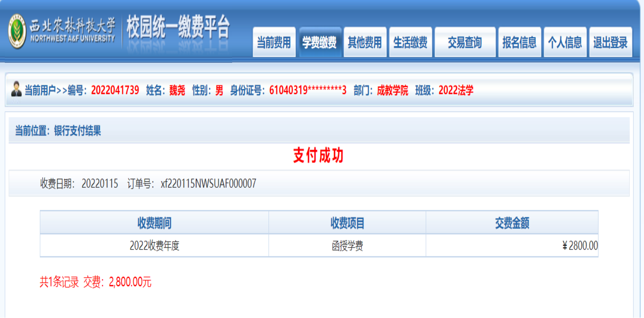This screenshot has width=644, height=318.
Task: Click the Northwest A&F University name text
Action: [72, 31]
